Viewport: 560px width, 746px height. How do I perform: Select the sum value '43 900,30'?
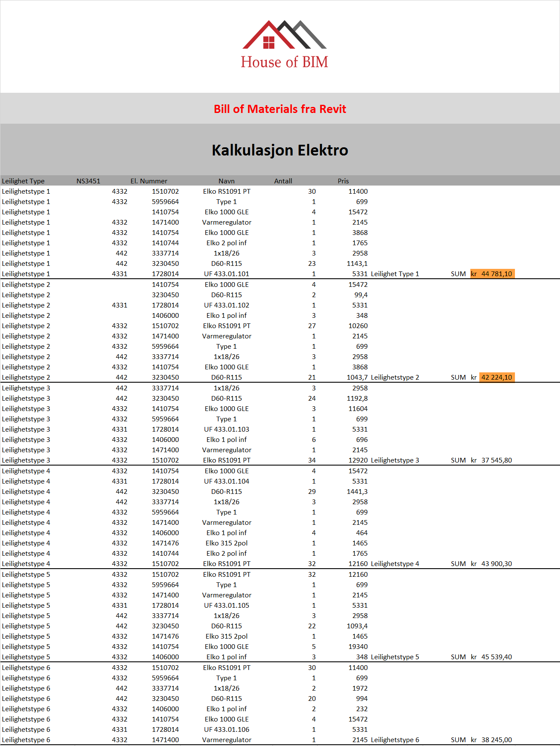(496, 563)
